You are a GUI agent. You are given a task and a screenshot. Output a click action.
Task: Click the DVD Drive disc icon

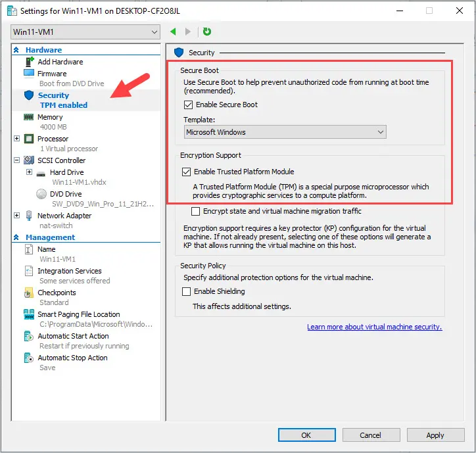tap(41, 194)
